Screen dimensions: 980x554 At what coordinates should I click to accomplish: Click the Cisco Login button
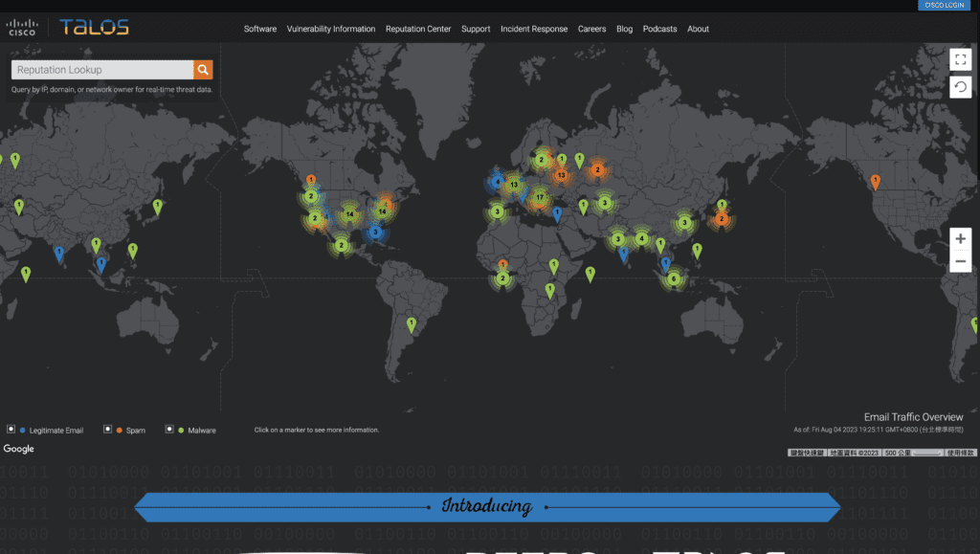coord(945,6)
